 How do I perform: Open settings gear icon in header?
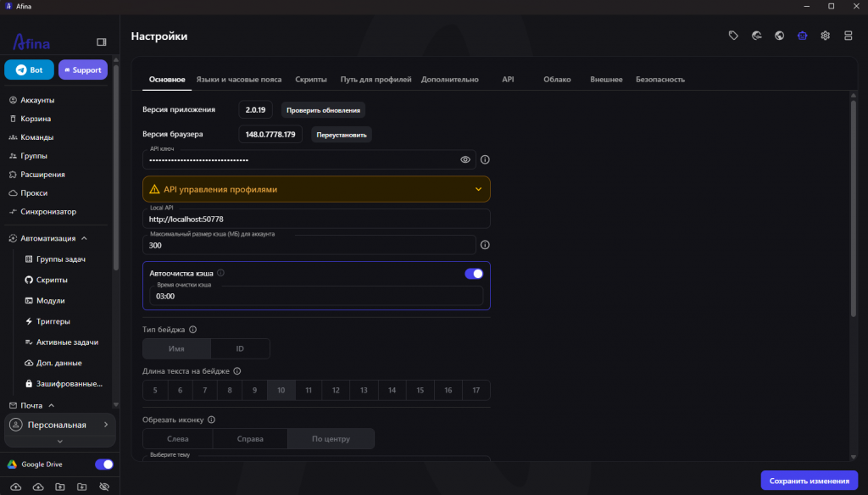826,36
